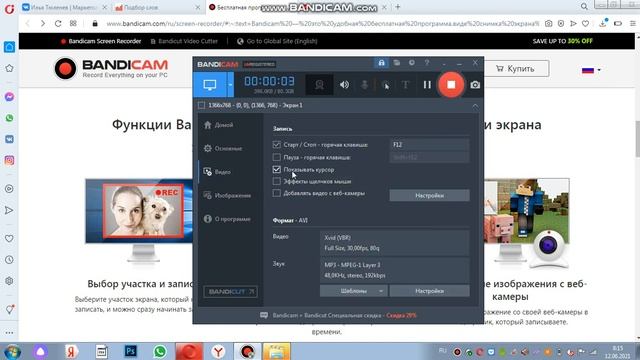Toggle microphone icon in Bandicam toolbar

[364, 84]
